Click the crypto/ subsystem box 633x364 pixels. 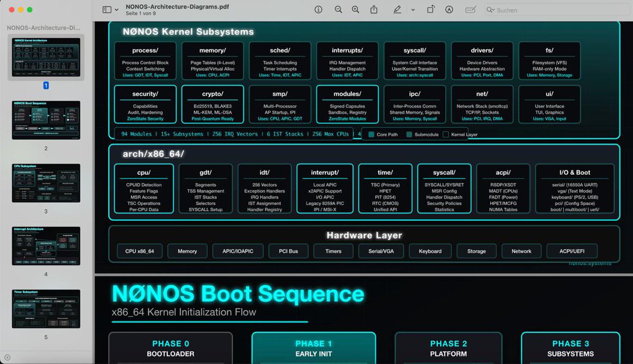213,104
